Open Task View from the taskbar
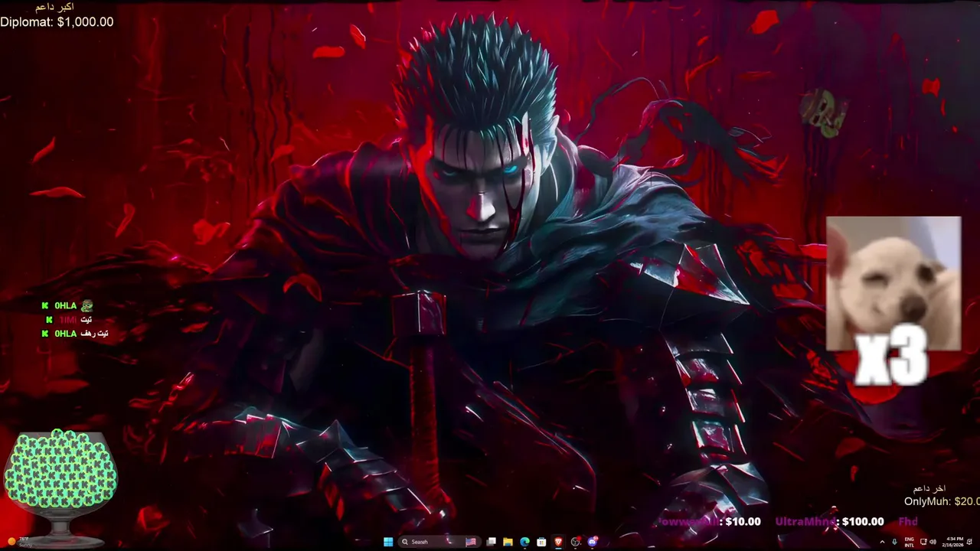The height and width of the screenshot is (551, 980). click(491, 542)
